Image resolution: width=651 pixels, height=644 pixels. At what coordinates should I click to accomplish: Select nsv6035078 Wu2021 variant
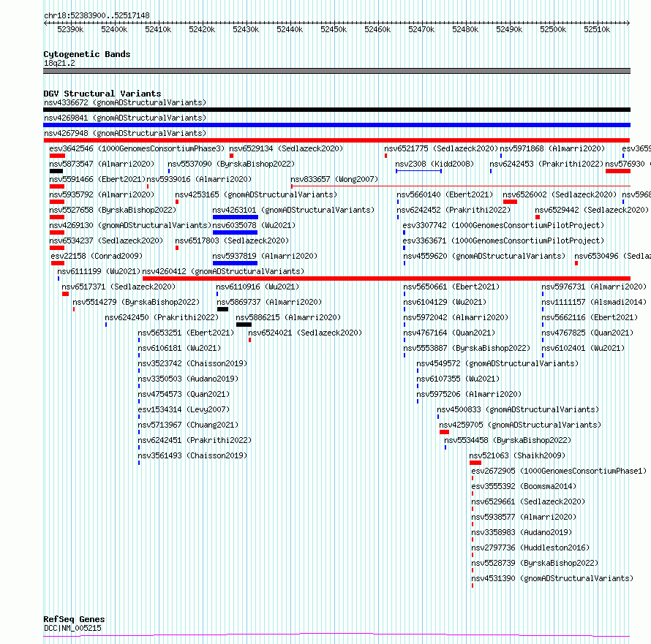point(254,225)
